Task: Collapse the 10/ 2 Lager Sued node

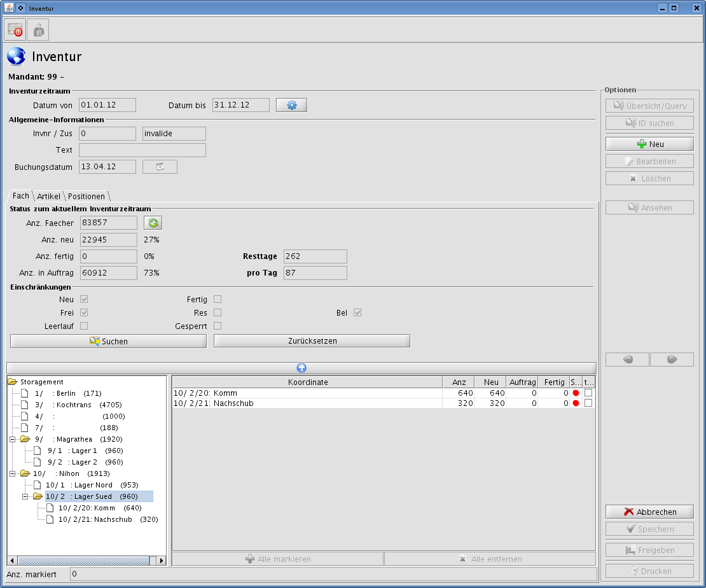Action: [x=25, y=496]
